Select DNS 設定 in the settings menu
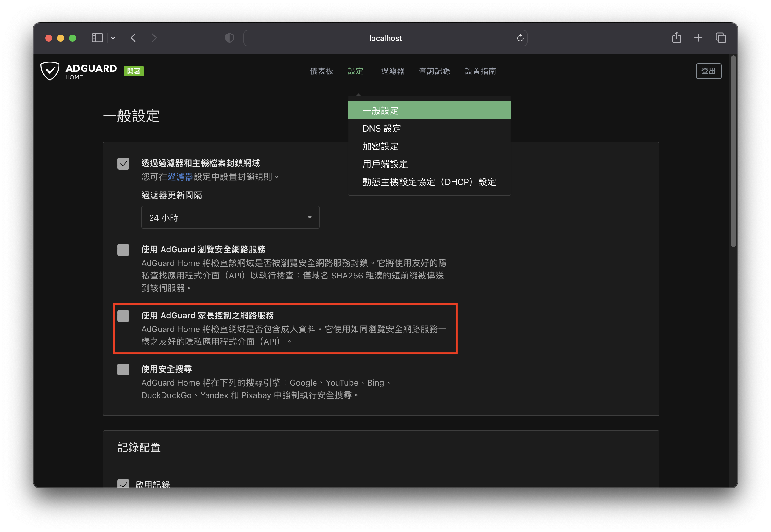Viewport: 771px width, 532px height. coord(429,128)
